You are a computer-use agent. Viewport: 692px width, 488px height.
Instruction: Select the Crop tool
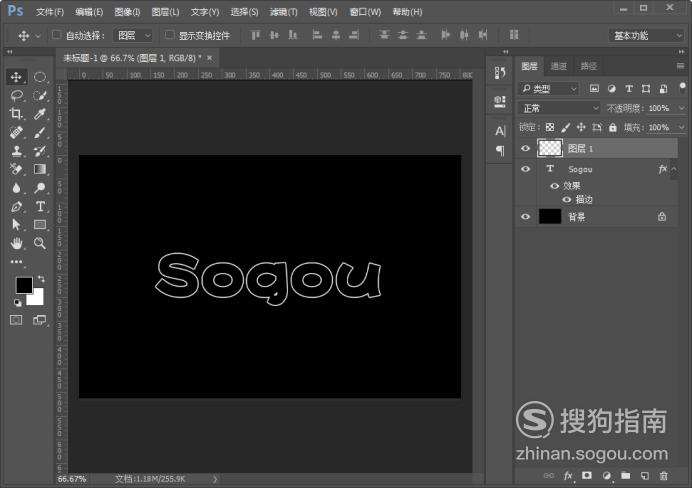point(16,114)
